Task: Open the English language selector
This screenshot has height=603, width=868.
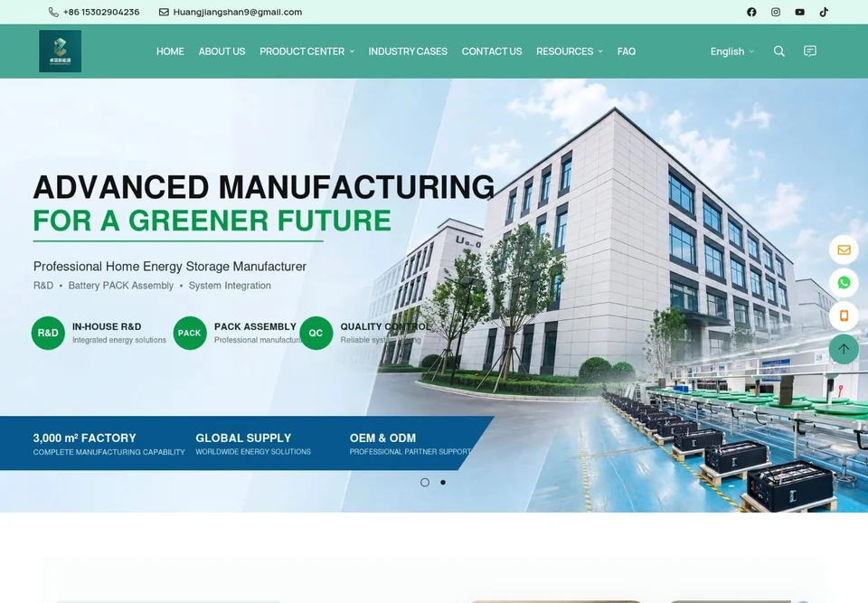Action: click(x=731, y=52)
